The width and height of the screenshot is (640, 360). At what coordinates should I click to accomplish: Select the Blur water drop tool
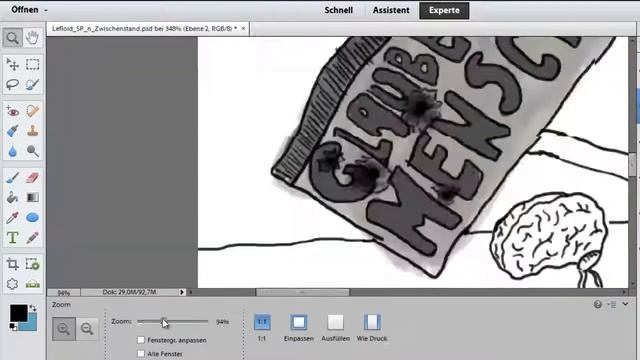(x=13, y=151)
